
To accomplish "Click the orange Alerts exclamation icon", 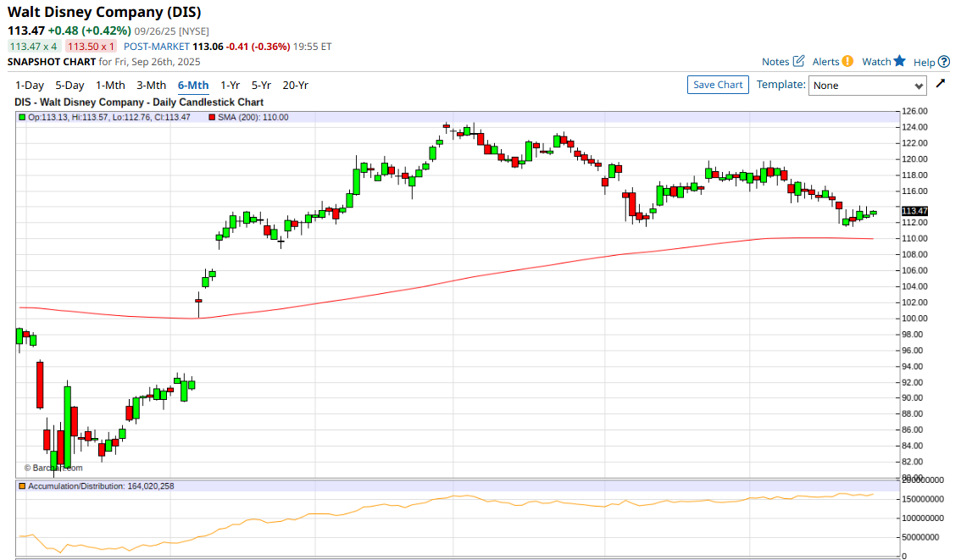I will coord(847,61).
